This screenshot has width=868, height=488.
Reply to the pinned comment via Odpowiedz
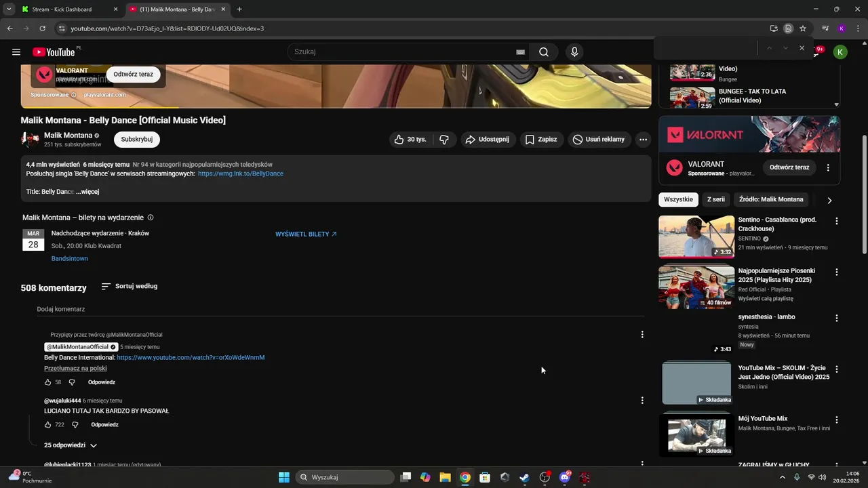(102, 382)
